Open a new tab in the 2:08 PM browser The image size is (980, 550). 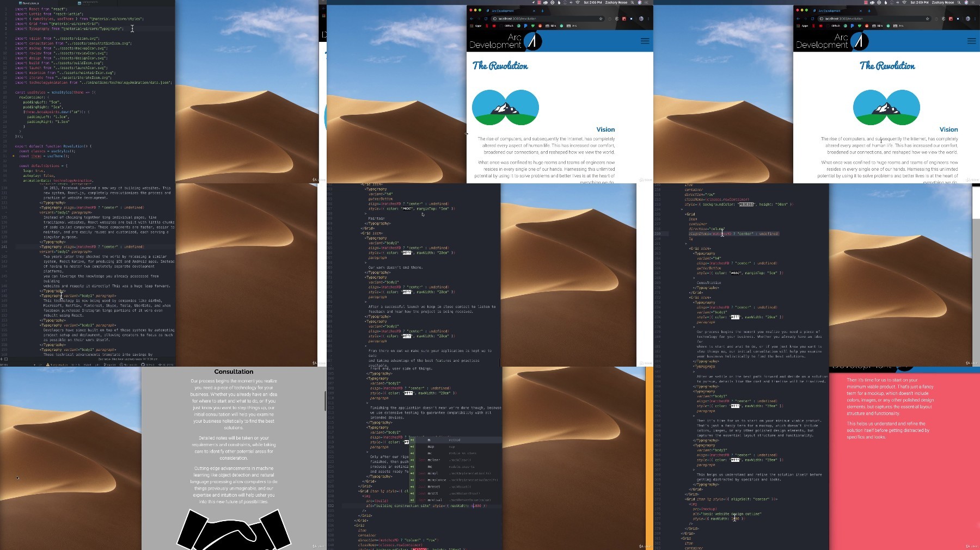tap(543, 11)
